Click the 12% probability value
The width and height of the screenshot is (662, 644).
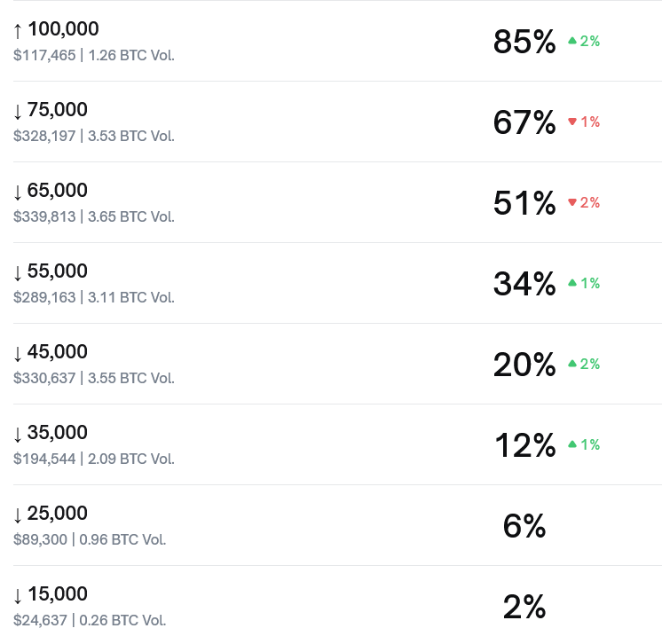point(524,445)
